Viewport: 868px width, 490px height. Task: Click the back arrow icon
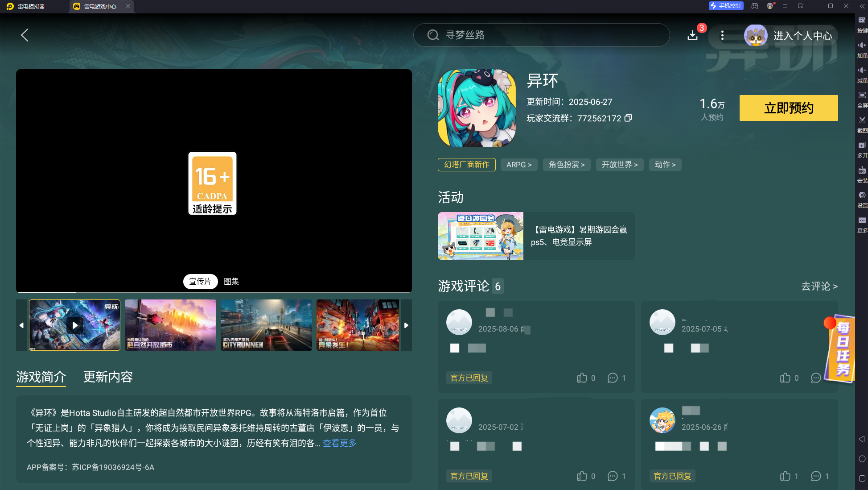click(25, 35)
